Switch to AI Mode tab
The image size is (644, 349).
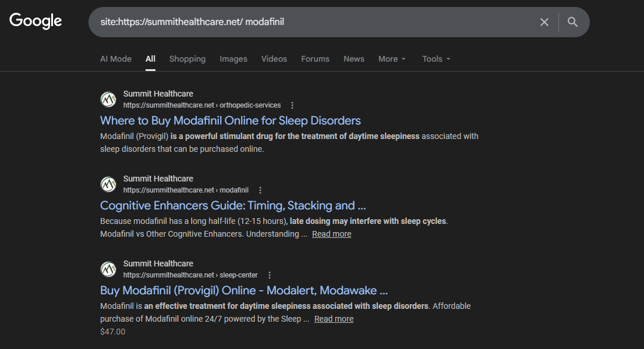point(116,59)
